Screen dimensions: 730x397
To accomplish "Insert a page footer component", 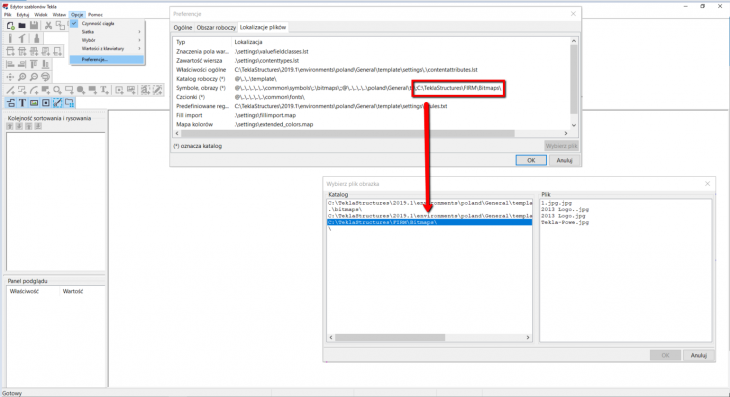I will pos(46,51).
